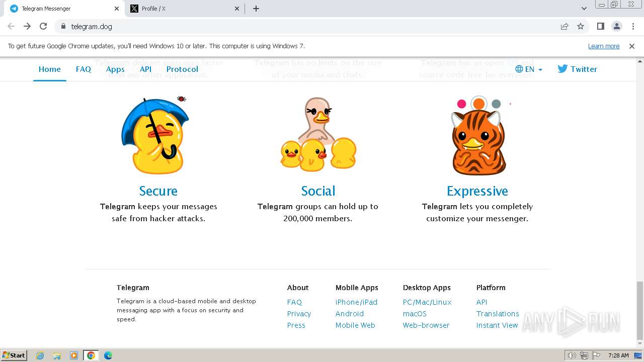The image size is (644, 362).
Task: Open the Twitter link in header
Action: [577, 69]
